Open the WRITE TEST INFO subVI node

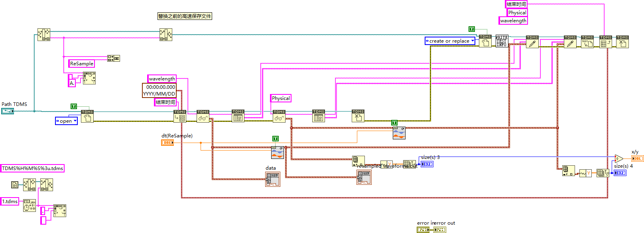point(502,41)
